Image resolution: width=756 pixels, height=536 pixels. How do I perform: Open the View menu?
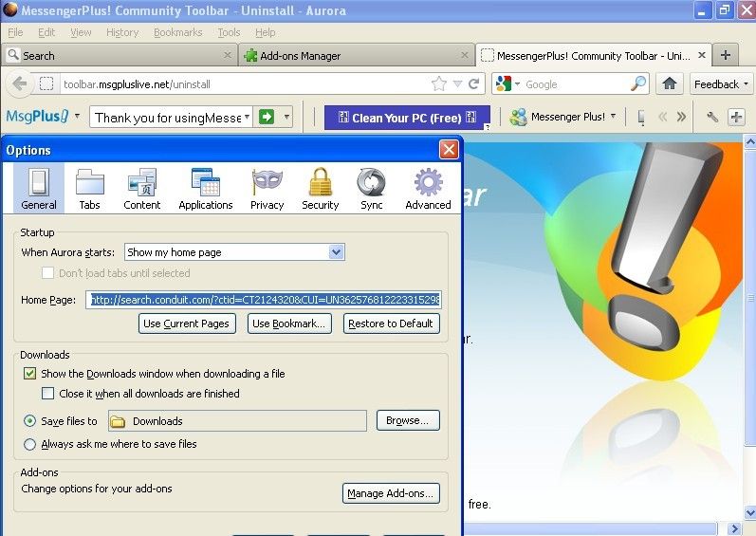point(81,32)
